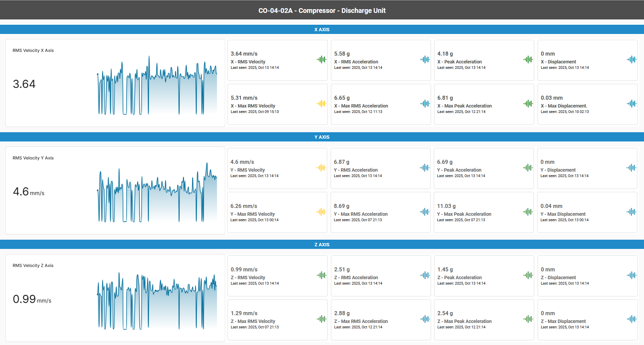Select the Y AXIS section header
The image size is (644, 345).
pyautogui.click(x=322, y=137)
